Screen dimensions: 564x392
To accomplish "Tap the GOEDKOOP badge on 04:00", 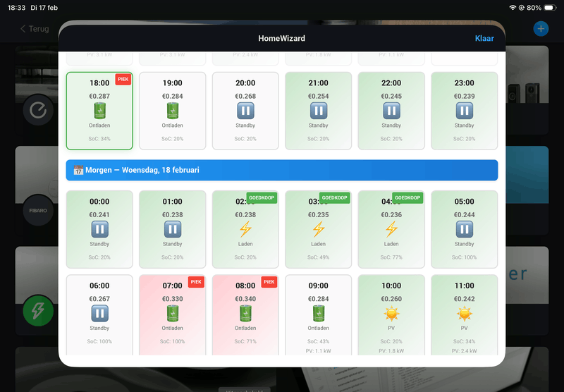I will point(407,198).
